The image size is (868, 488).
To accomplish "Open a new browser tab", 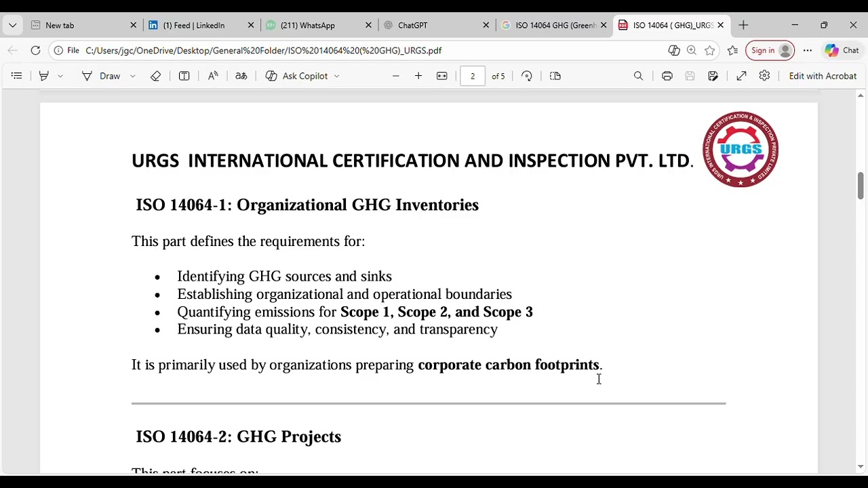I will pos(743,25).
